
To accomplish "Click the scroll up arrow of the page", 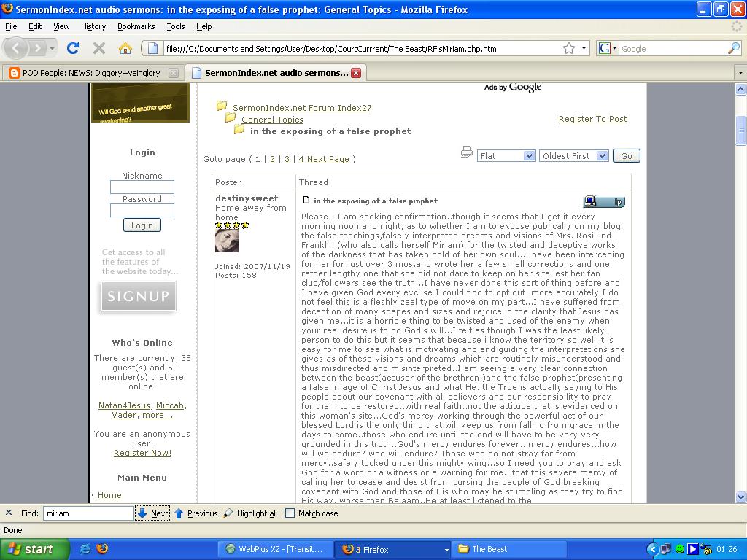I will click(x=740, y=88).
